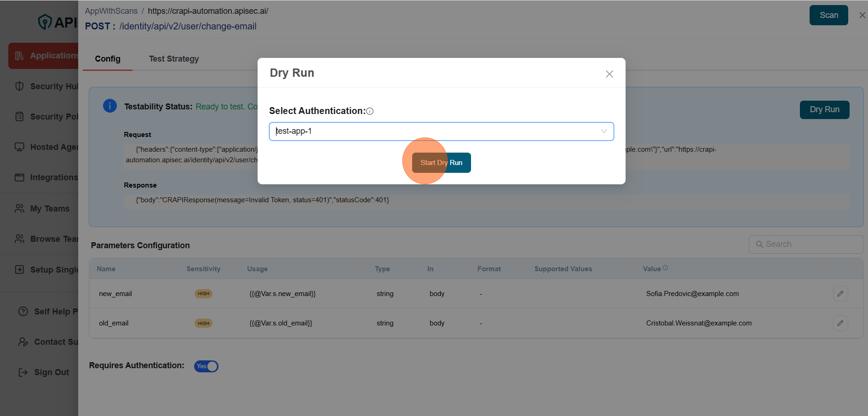Edit the new_email parameter value
Image resolution: width=868 pixels, height=416 pixels.
pyautogui.click(x=840, y=293)
